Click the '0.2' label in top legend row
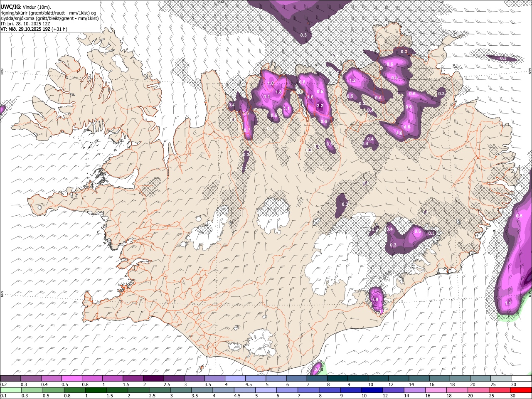The image size is (532, 399). pos(3,384)
